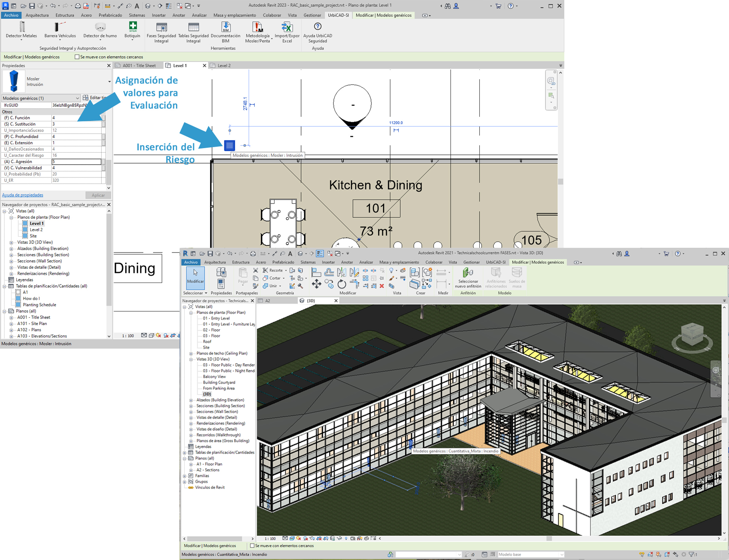Switch to Level 2 view tab
The image size is (729, 560).
click(x=224, y=66)
